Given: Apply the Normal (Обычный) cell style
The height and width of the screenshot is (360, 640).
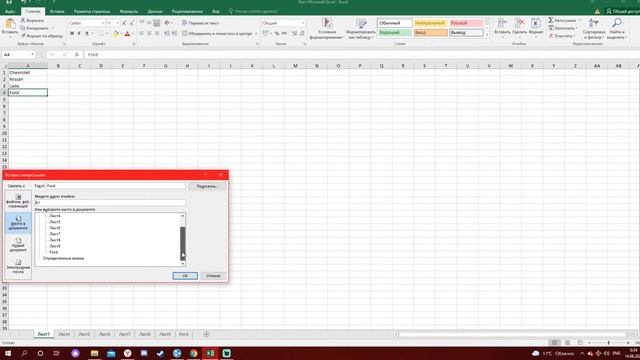Looking at the screenshot, I should coord(395,23).
